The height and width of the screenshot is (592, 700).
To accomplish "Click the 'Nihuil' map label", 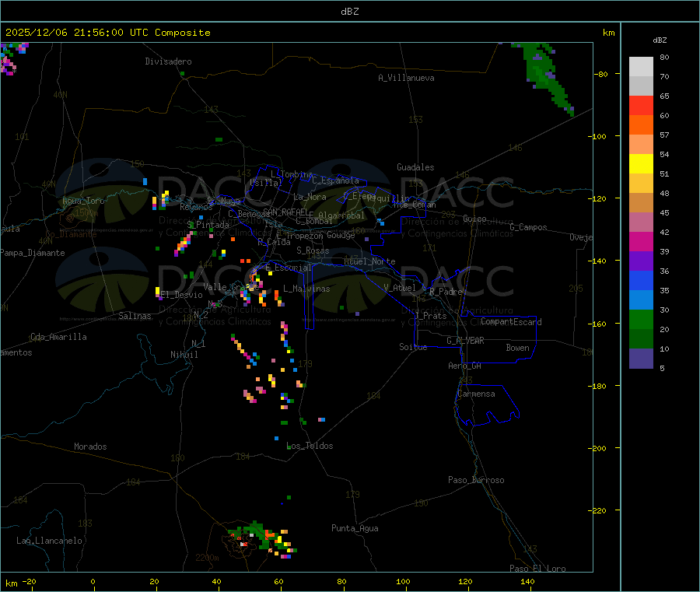I will point(184,355).
